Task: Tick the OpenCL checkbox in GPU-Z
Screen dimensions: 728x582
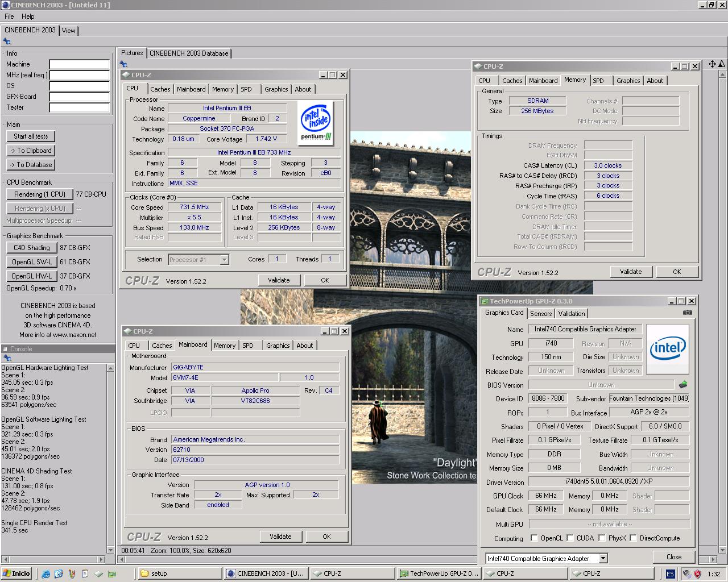Action: coord(534,538)
